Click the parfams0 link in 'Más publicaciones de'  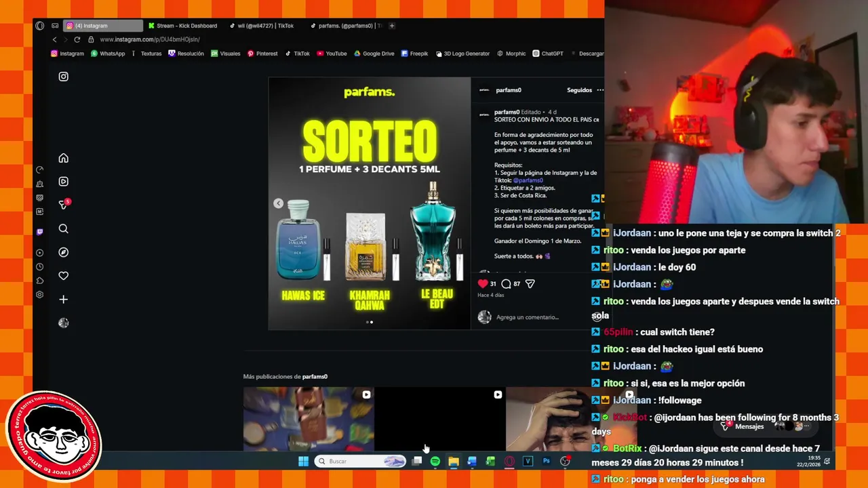[x=315, y=377]
